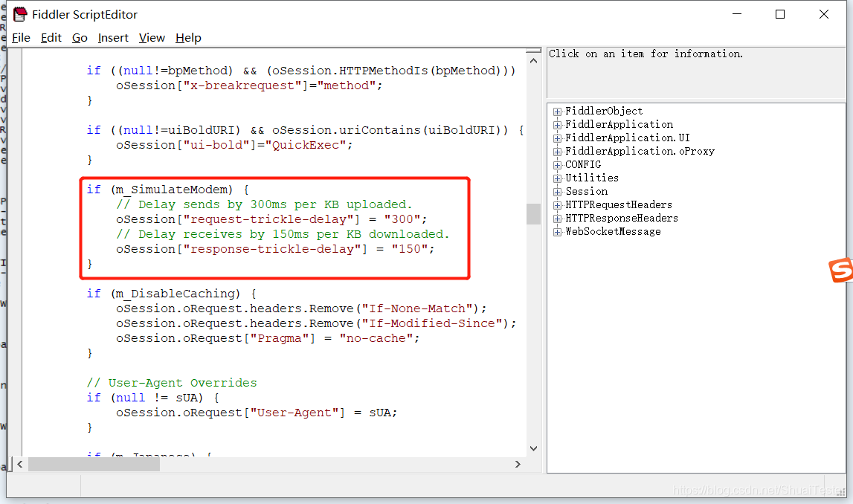
Task: Click the "If-Modified-Since" string
Action: click(x=432, y=323)
